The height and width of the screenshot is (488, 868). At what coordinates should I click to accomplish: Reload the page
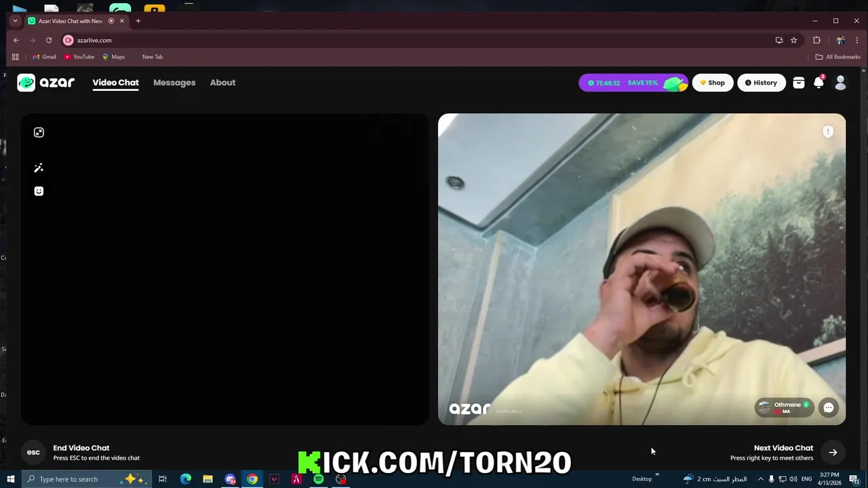49,40
